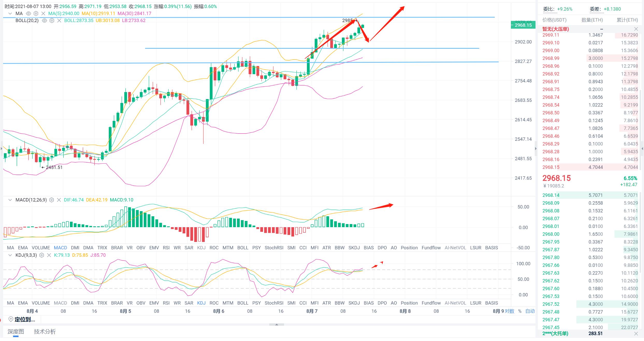This screenshot has width=644, height=341.
Task: Remove BOLL indicator with X icon
Action: (x=59, y=20)
